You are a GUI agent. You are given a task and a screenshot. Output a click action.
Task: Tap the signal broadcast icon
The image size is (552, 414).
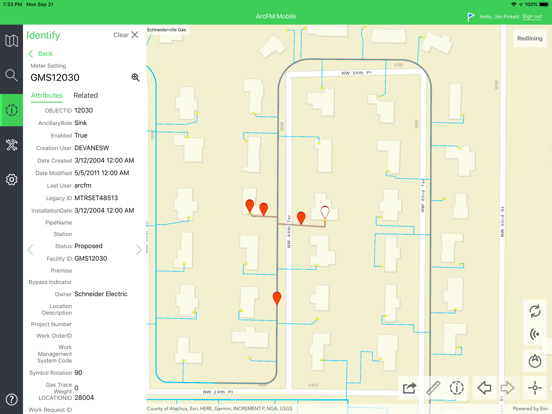pos(535,334)
